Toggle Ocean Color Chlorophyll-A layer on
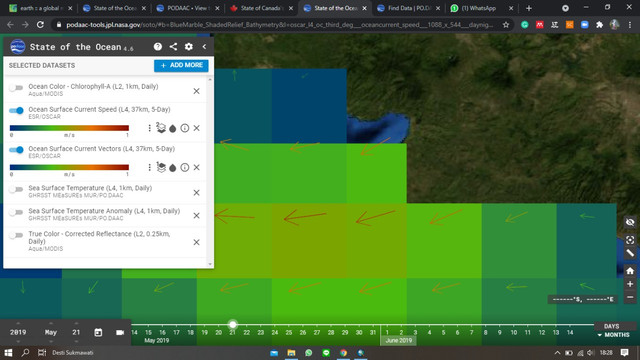The width and height of the screenshot is (640, 360). (16, 88)
